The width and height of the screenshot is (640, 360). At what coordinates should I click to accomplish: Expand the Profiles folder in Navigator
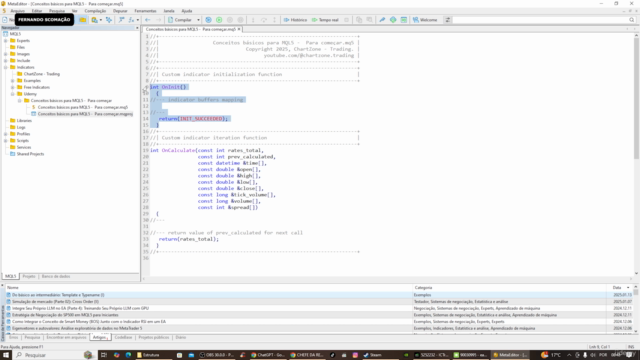pyautogui.click(x=6, y=134)
